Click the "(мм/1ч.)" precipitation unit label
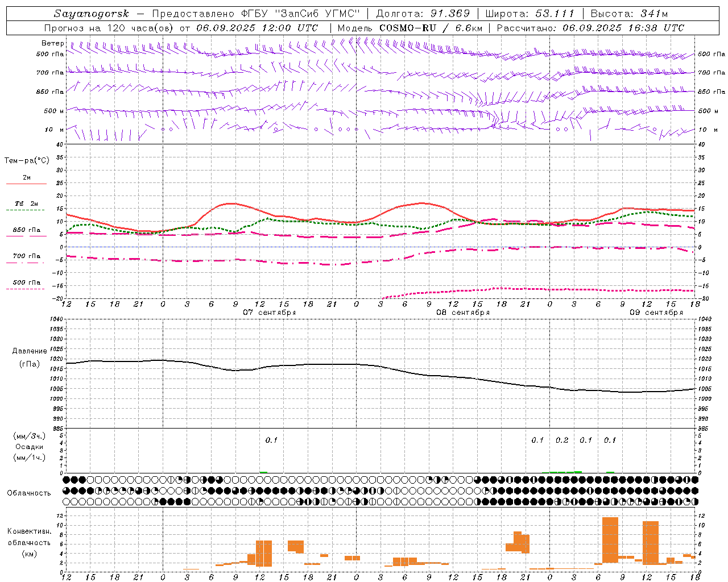728x582 pixels. [x=30, y=458]
